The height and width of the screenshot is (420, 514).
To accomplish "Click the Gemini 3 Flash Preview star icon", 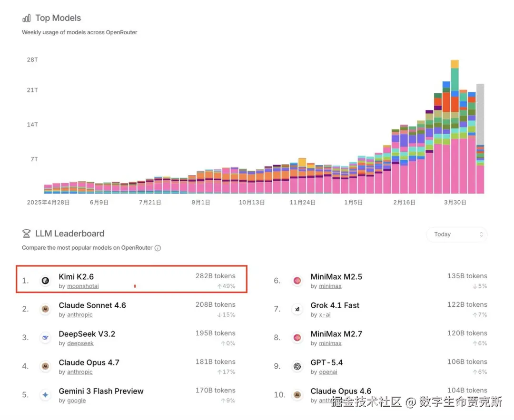I will tap(45, 395).
